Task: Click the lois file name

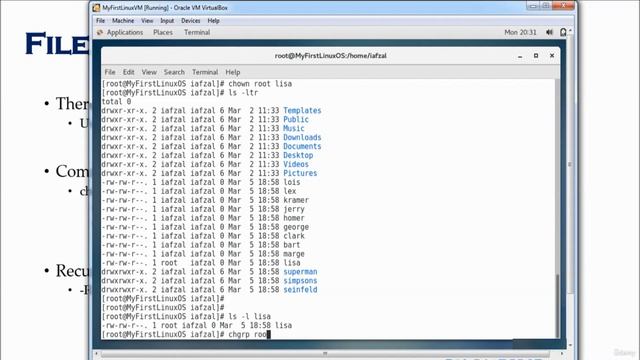Action: (292, 182)
